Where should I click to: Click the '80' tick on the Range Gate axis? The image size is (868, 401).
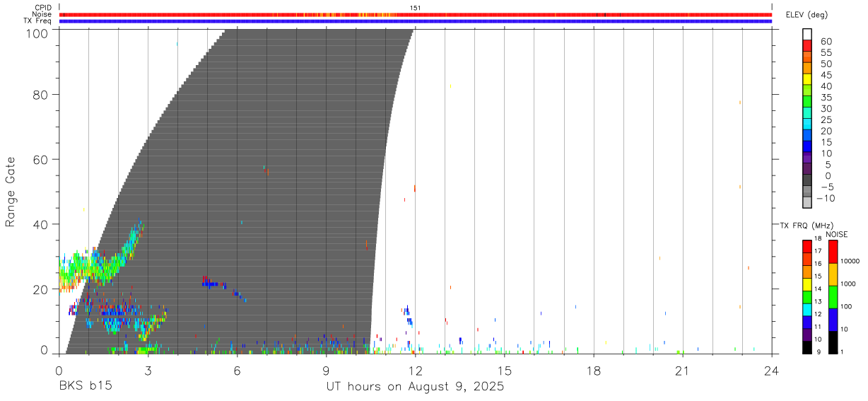click(41, 94)
